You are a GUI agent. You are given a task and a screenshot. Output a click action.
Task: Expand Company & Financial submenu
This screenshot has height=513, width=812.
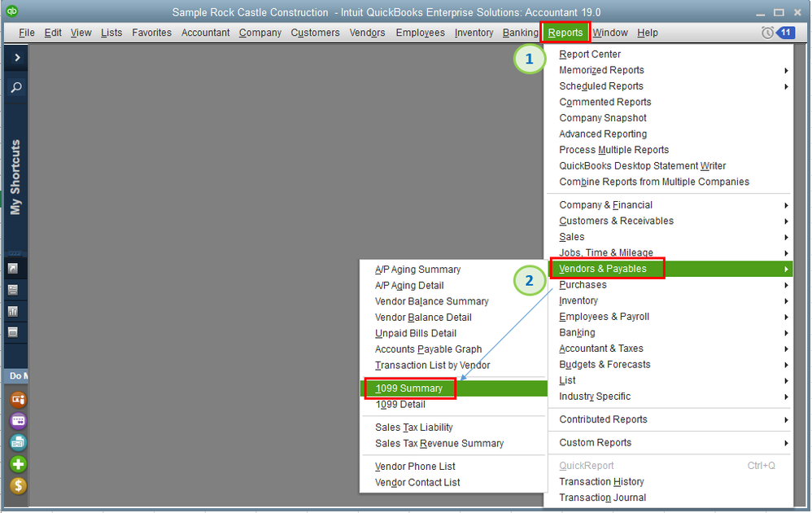(669, 205)
